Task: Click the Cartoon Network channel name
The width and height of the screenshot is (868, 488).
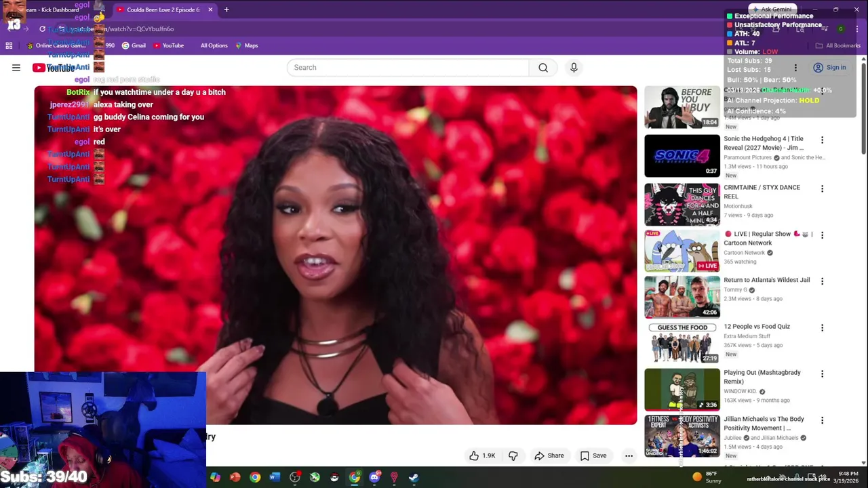Action: click(x=744, y=253)
